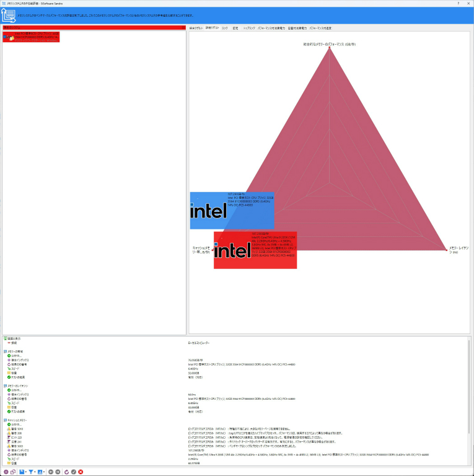Viewport: 474px width, 476px height.
Task: Click the メモリーのレイテンシ section icon
Action: click(x=5, y=386)
